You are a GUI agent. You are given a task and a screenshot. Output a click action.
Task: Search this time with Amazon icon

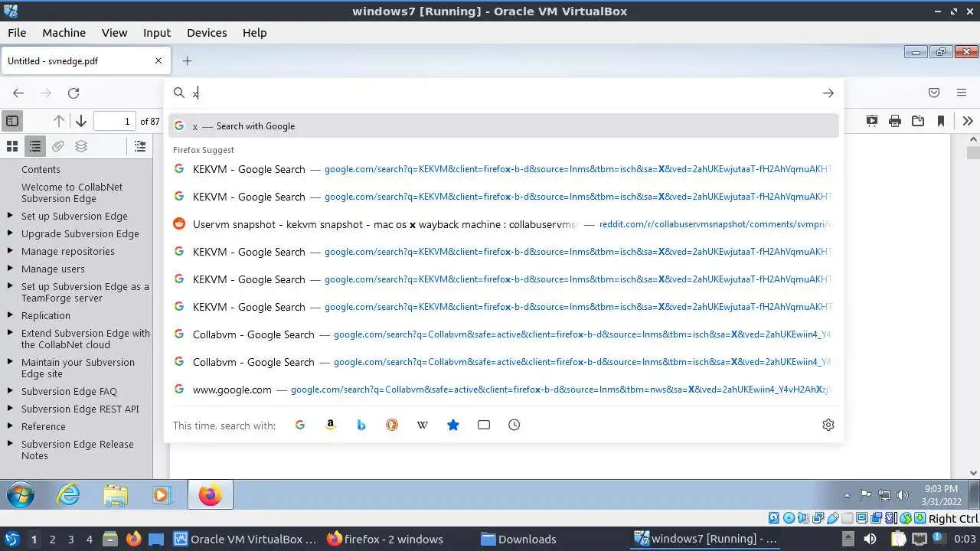[x=331, y=425]
